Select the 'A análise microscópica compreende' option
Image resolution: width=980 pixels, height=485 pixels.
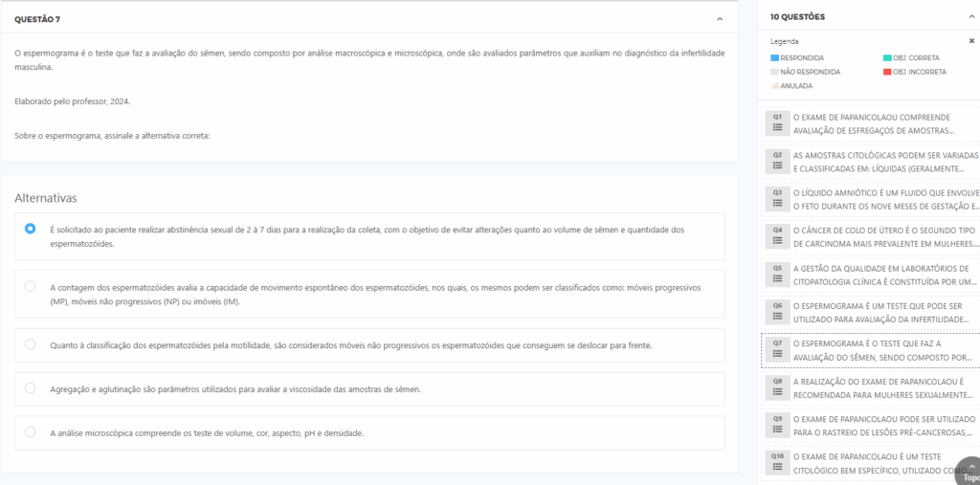[31, 431]
